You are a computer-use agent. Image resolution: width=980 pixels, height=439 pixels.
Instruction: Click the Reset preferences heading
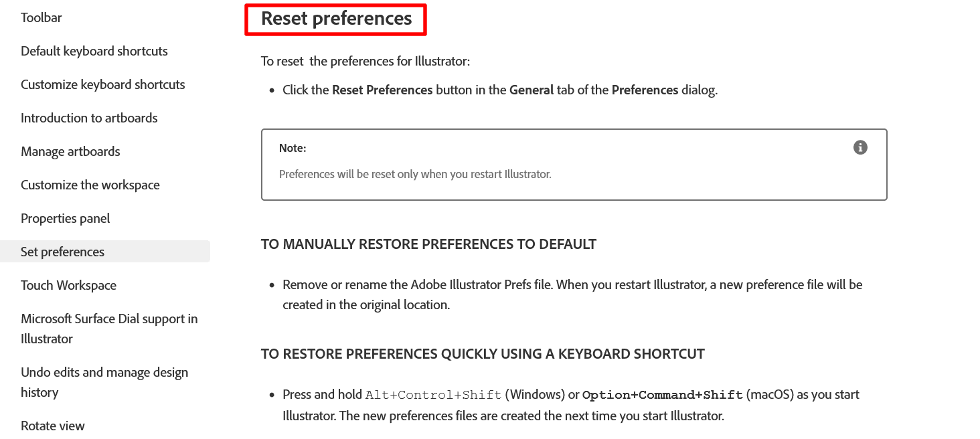click(x=336, y=19)
